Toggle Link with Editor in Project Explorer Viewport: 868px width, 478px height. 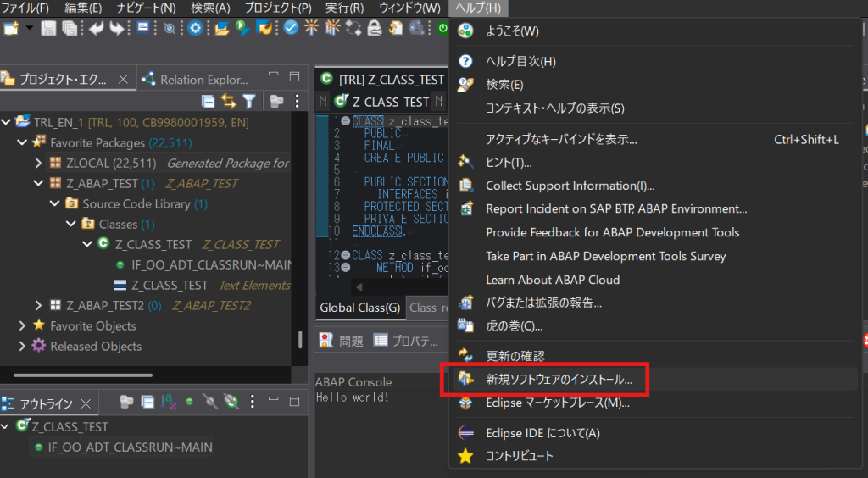coord(229,101)
